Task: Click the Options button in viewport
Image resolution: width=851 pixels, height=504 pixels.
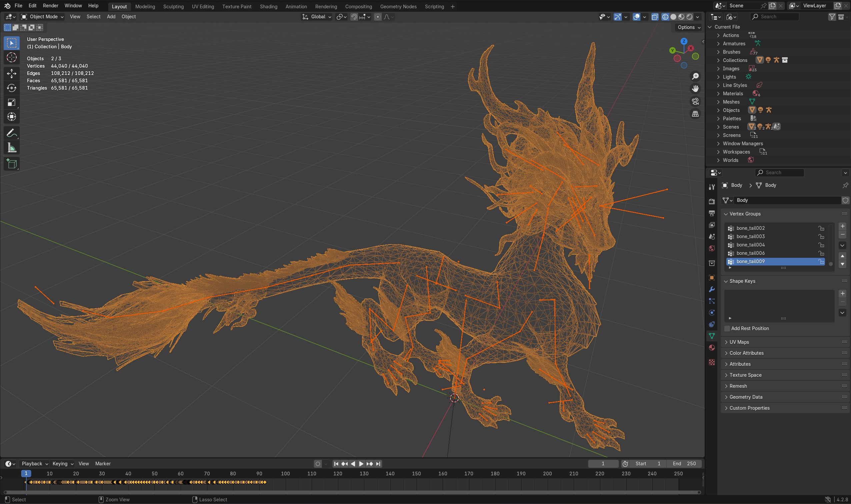Action: (688, 27)
